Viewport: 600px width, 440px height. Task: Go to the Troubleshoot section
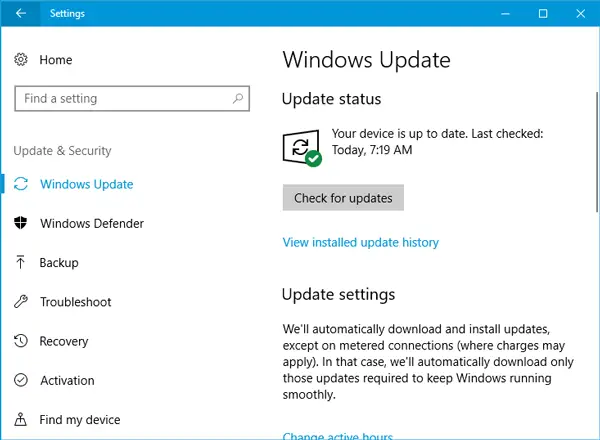point(76,302)
